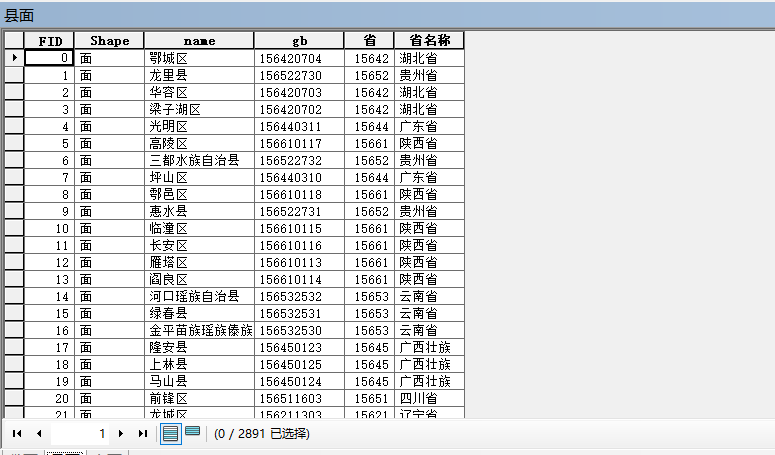This screenshot has height=455, width=775.
Task: Click the name cell 鄠邑区
Action: click(x=199, y=194)
